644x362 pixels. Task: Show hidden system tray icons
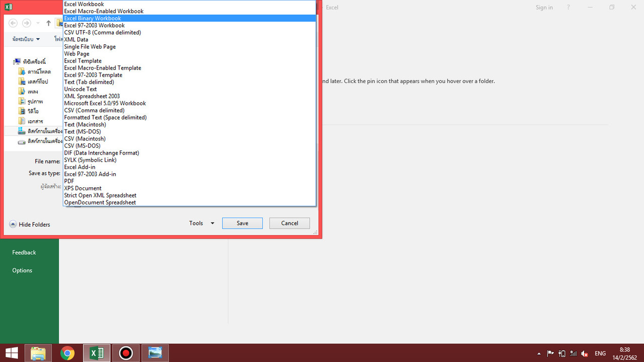539,353
